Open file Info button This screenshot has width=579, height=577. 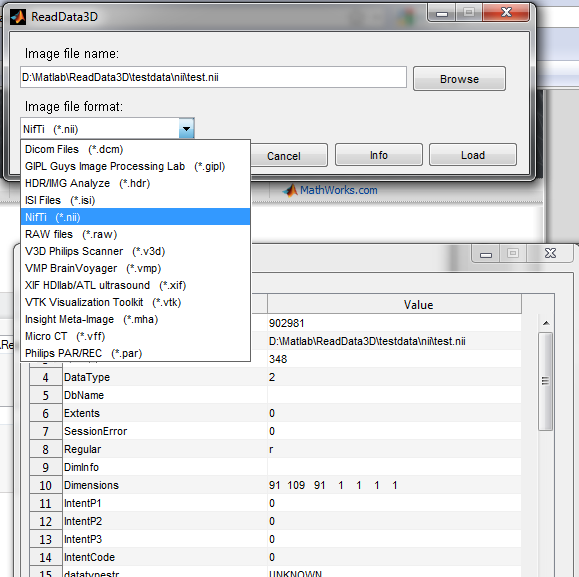click(378, 155)
